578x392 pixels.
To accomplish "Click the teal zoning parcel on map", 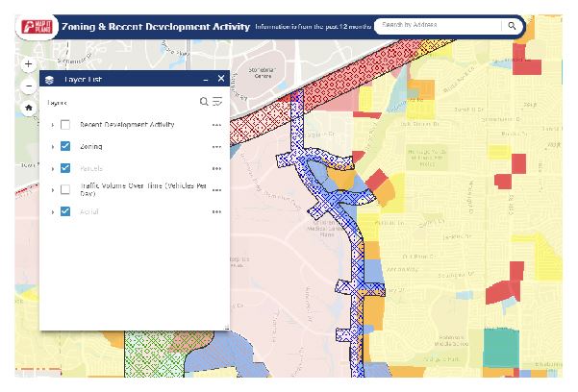I will click(x=501, y=348).
